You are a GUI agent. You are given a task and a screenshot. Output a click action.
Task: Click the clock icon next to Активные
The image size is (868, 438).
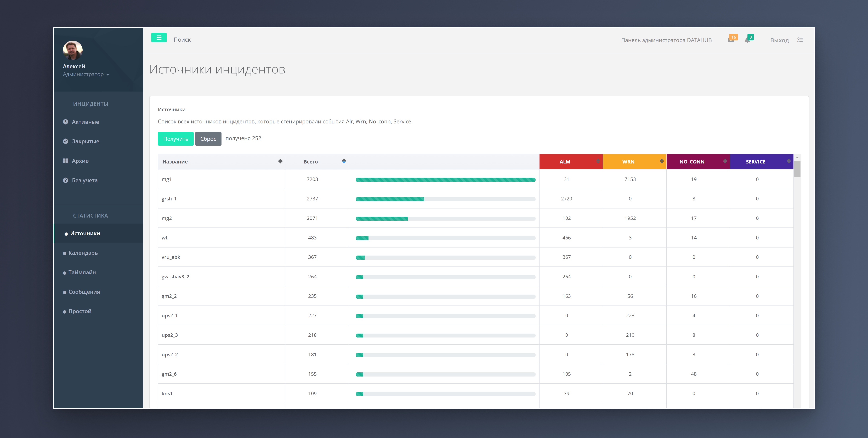click(x=65, y=122)
